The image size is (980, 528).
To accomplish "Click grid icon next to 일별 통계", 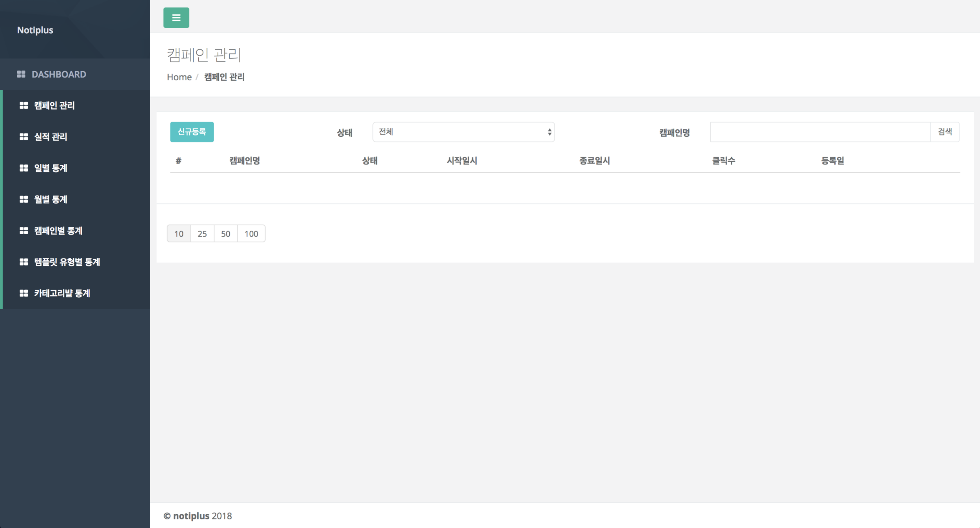I will (x=24, y=168).
